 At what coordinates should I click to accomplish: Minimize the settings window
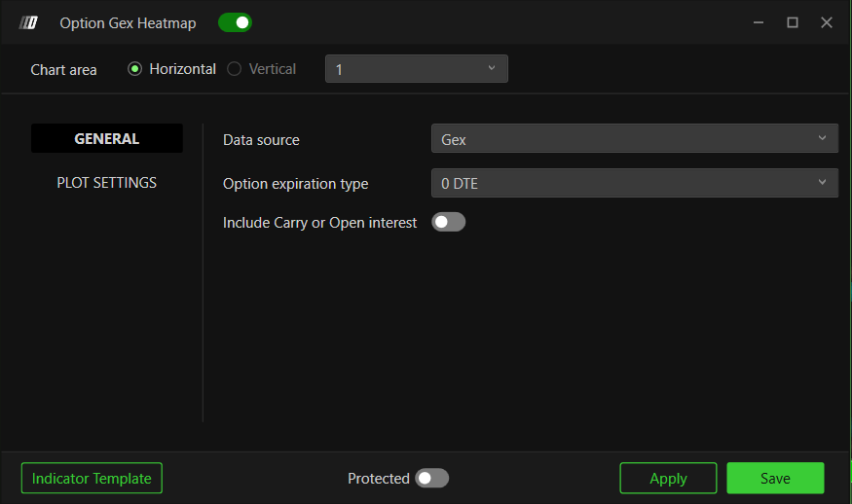point(759,22)
